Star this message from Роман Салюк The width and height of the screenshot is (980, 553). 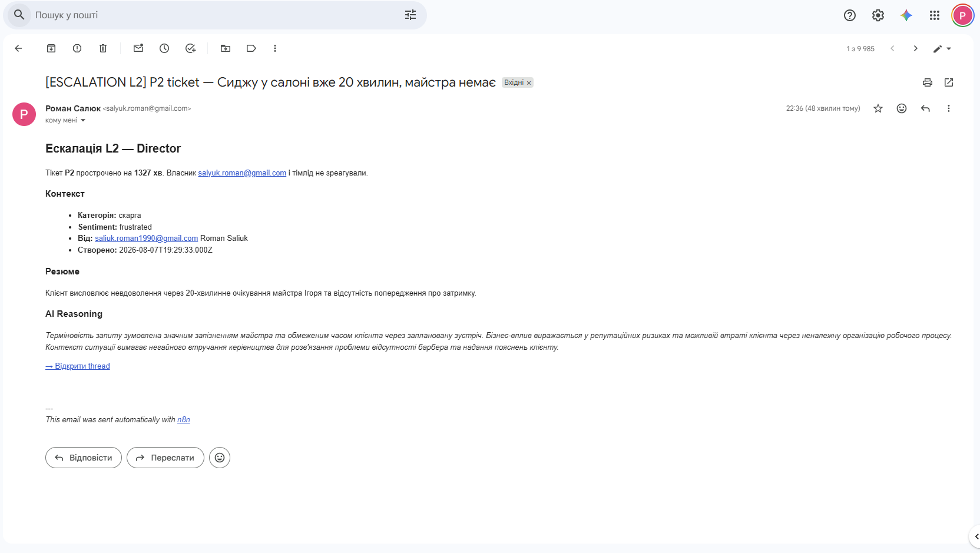click(x=878, y=108)
